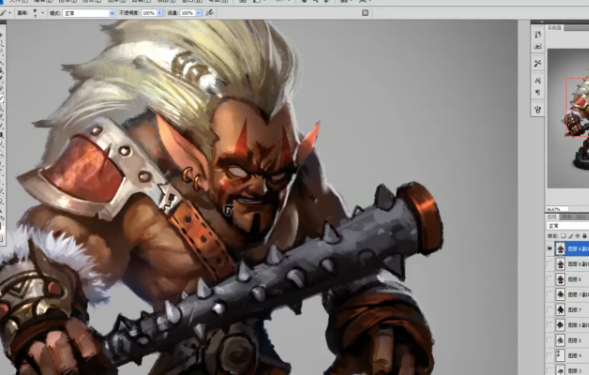This screenshot has height=375, width=589.
Task: Click the selected layer's thumbnail
Action: 560,249
